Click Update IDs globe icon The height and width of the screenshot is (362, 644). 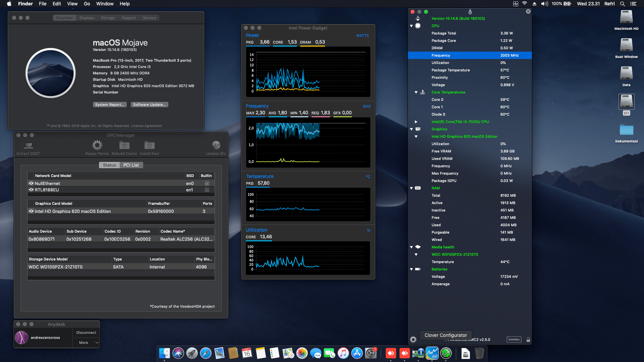coord(216,145)
